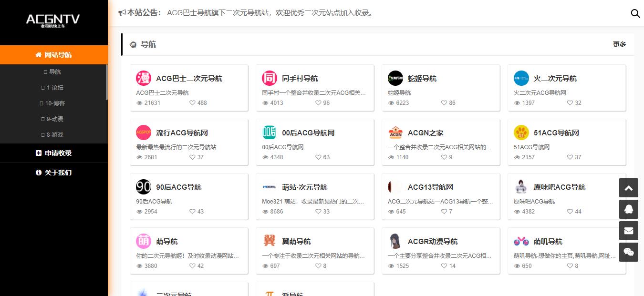
Task: Click the ACGR动漫导航 avatar icon
Action: point(395,241)
